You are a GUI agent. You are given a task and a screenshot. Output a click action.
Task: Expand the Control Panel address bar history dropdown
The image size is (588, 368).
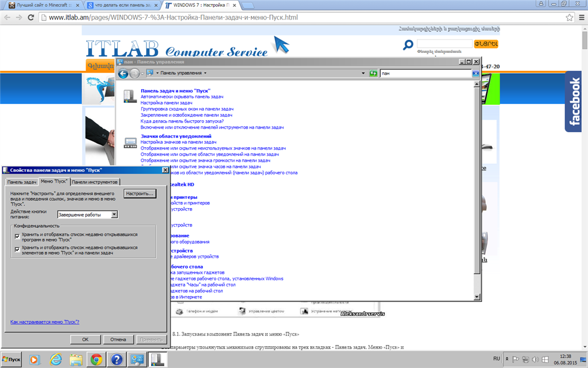[x=363, y=73]
